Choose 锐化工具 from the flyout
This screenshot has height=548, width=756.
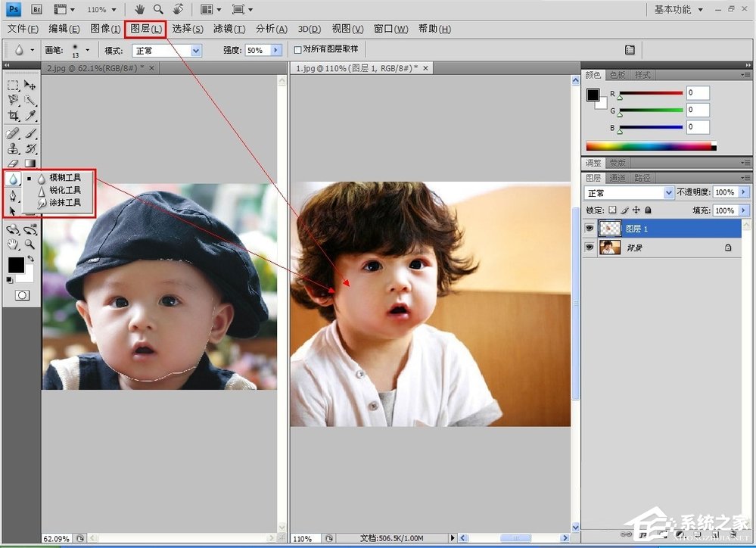point(65,190)
